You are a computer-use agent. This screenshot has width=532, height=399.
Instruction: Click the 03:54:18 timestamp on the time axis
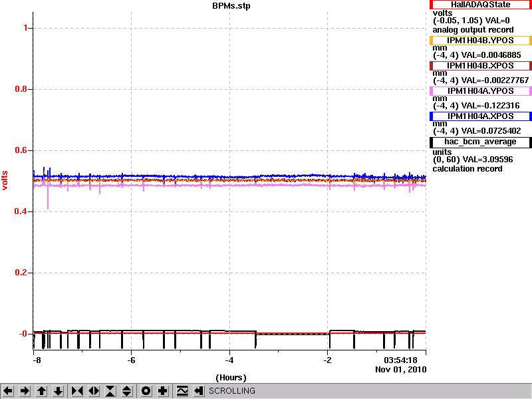click(x=401, y=360)
